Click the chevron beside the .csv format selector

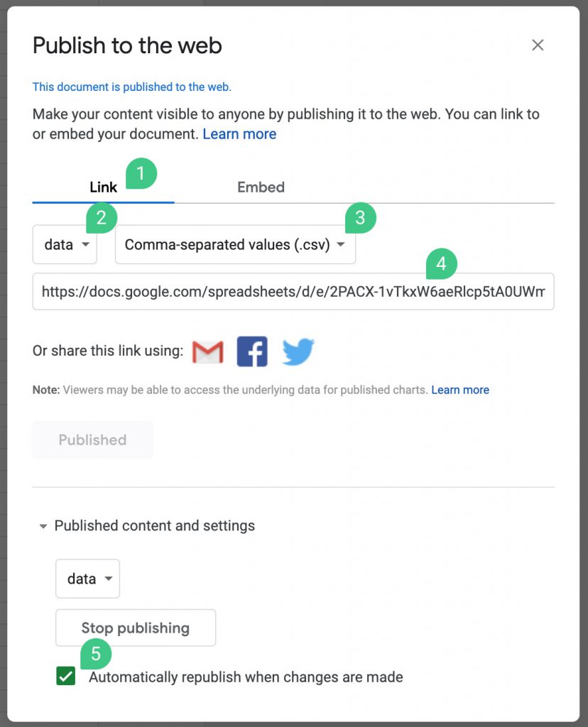(x=342, y=244)
